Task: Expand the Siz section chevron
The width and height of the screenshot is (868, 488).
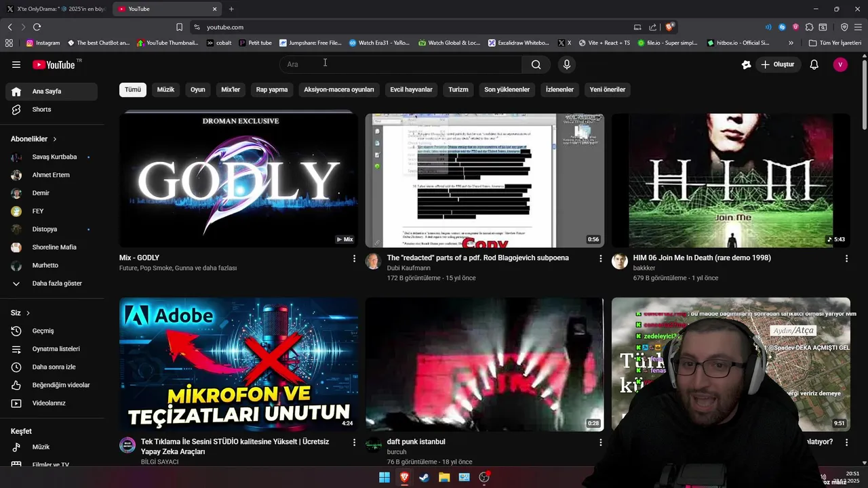Action: (x=28, y=313)
